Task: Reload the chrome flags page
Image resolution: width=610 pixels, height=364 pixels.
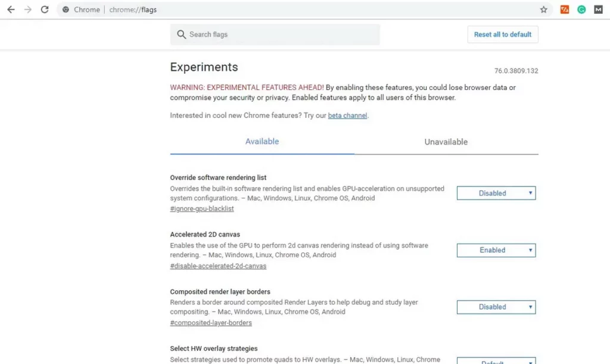Action: pyautogui.click(x=45, y=10)
